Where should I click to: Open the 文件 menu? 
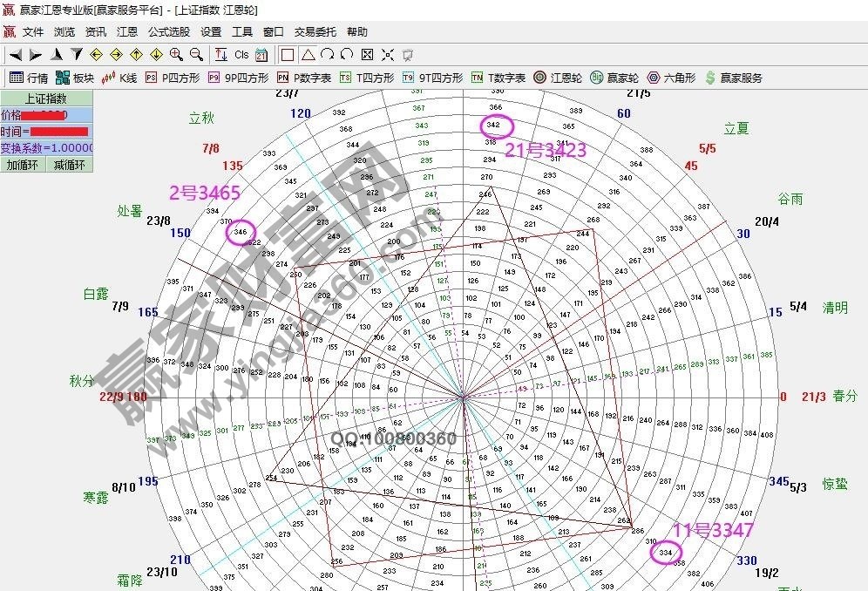coord(33,32)
